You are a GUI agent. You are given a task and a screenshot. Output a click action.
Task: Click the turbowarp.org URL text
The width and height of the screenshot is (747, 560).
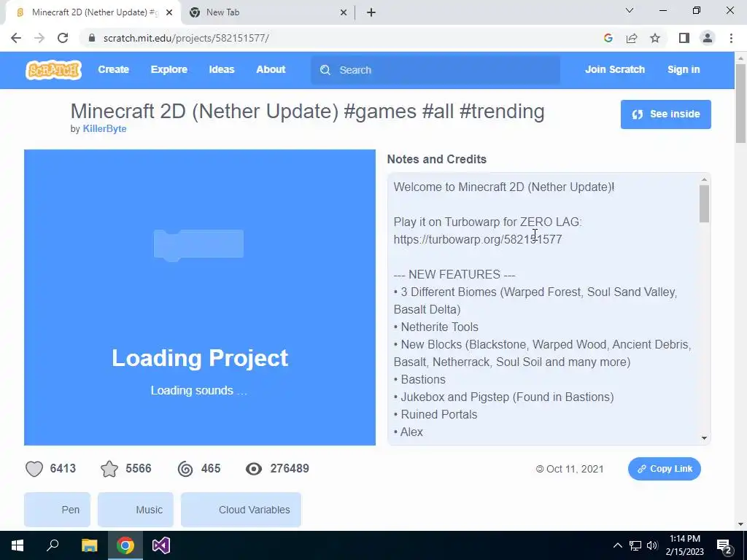(478, 239)
